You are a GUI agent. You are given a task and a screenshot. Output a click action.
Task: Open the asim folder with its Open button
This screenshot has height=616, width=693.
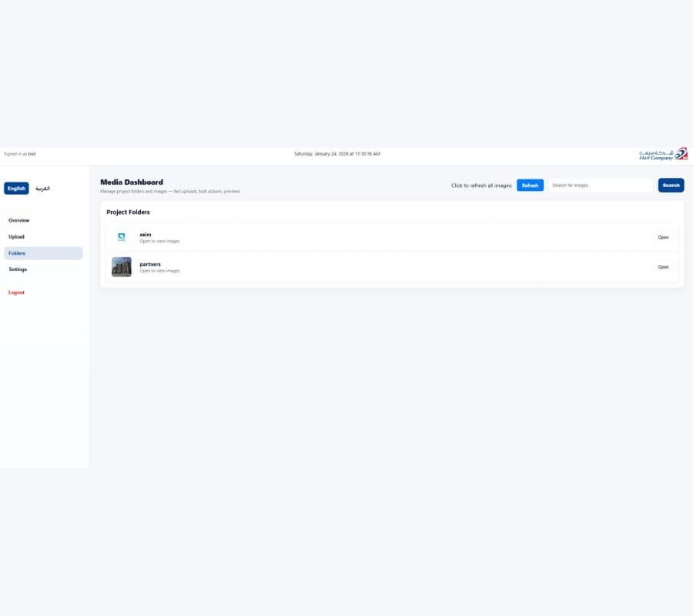tap(663, 237)
